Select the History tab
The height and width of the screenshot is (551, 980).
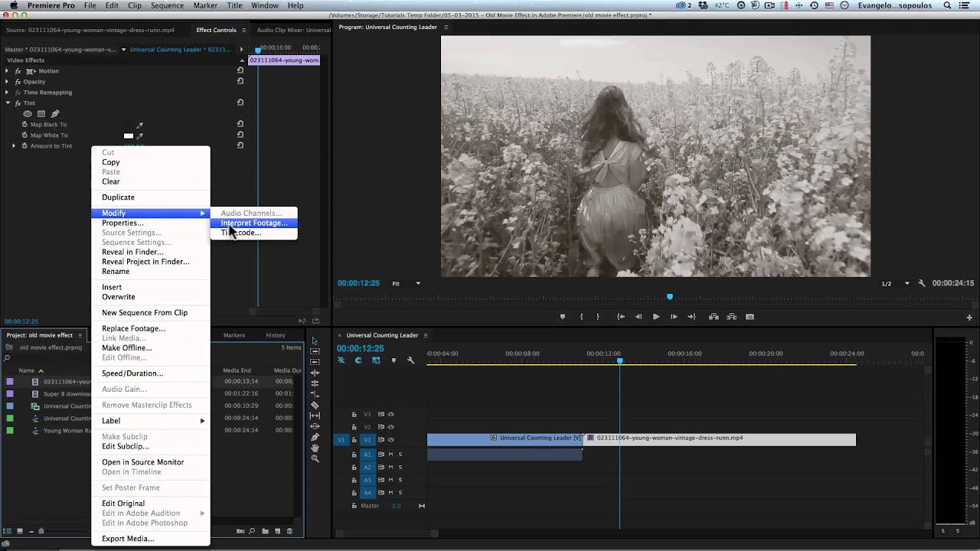pos(276,335)
